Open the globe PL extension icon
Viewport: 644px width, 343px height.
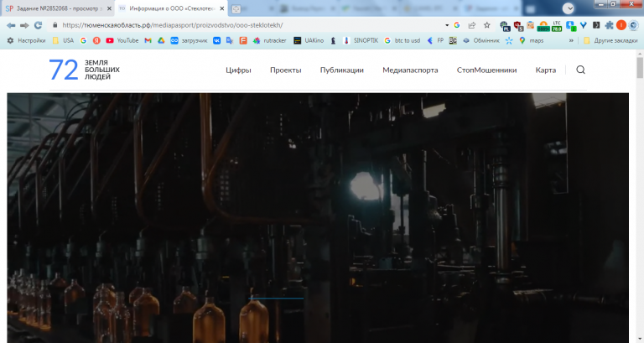tap(505, 26)
